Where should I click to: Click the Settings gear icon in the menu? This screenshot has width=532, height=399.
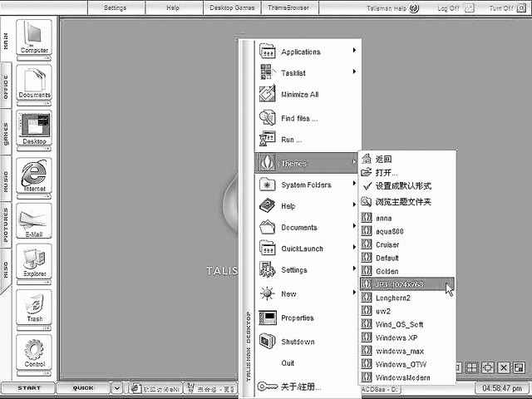pyautogui.click(x=268, y=269)
